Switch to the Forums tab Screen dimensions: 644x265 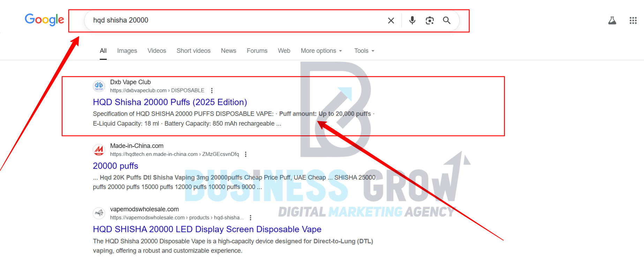tap(257, 51)
